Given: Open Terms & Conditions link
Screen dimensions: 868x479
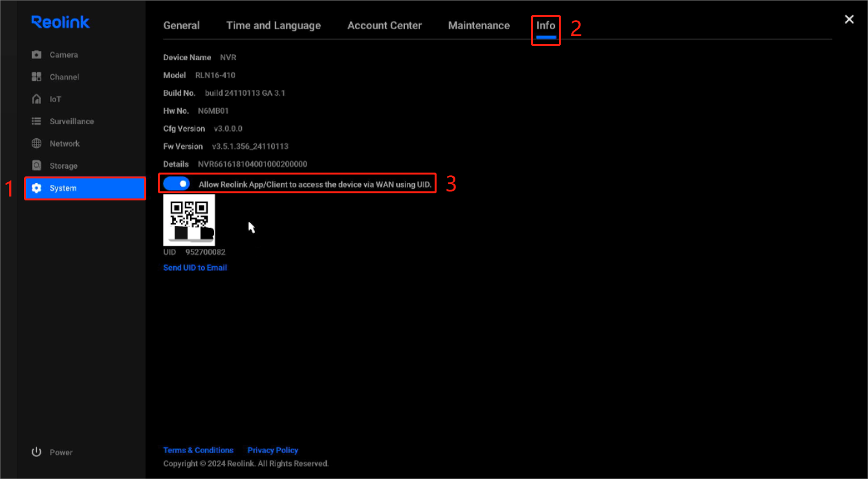Looking at the screenshot, I should (x=199, y=450).
